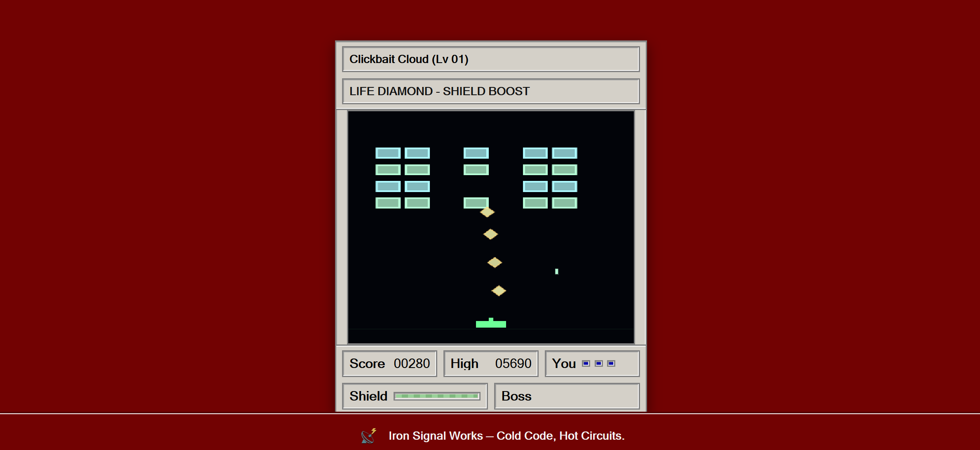Click the top-left cyan brick in the leftmost column

pos(387,153)
